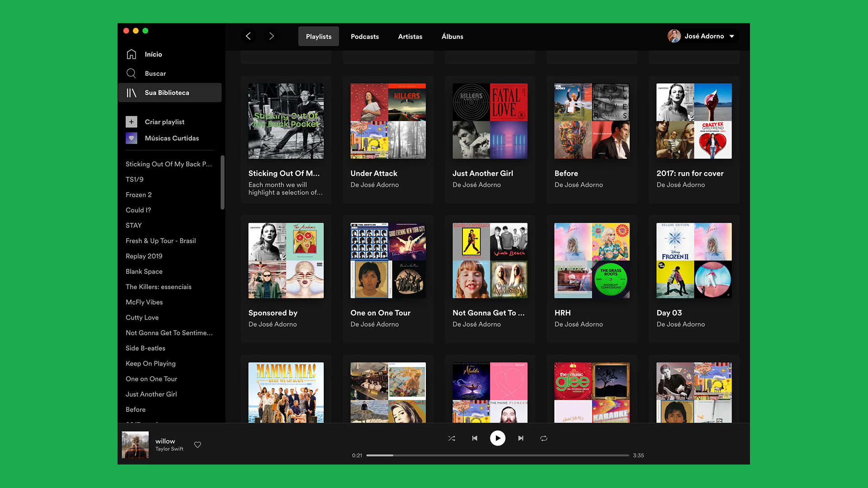The height and width of the screenshot is (488, 868).
Task: Select the Artistas navigation tab
Action: pyautogui.click(x=410, y=36)
